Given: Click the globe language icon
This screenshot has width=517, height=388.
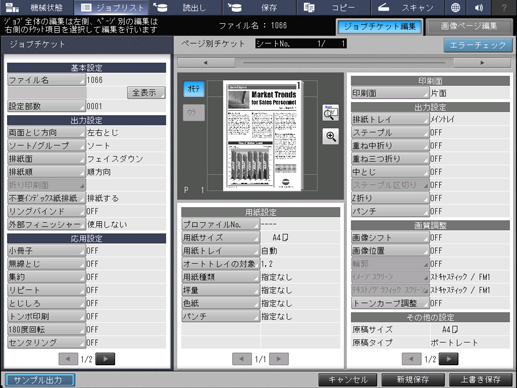Looking at the screenshot, I should pos(455,7).
